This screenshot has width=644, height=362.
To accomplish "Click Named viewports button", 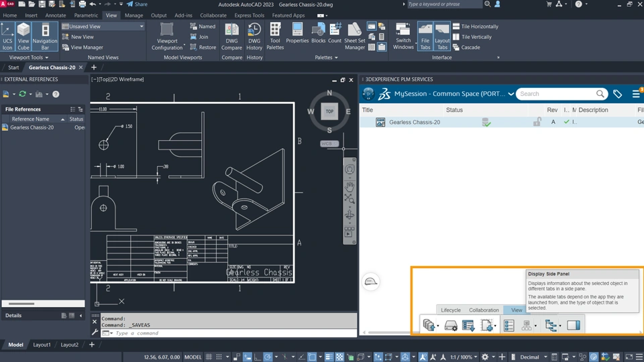I will pyautogui.click(x=203, y=26).
